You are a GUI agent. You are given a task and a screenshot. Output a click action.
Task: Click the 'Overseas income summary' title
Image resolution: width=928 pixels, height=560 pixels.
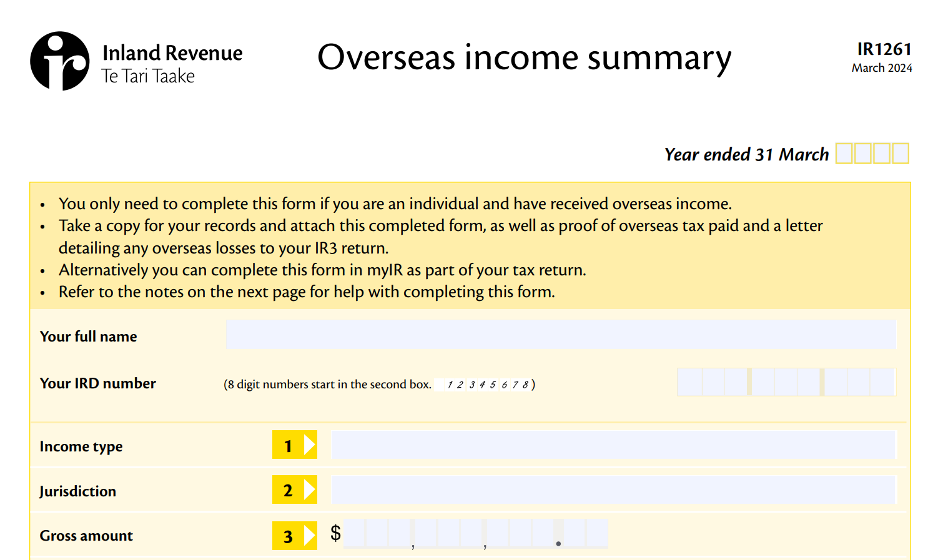(x=525, y=58)
